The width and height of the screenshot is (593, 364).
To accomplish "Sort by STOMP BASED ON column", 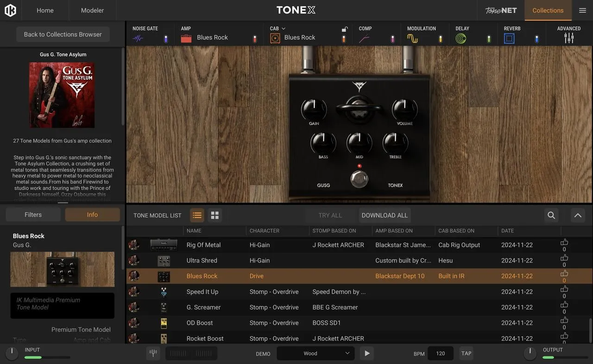I will click(334, 231).
